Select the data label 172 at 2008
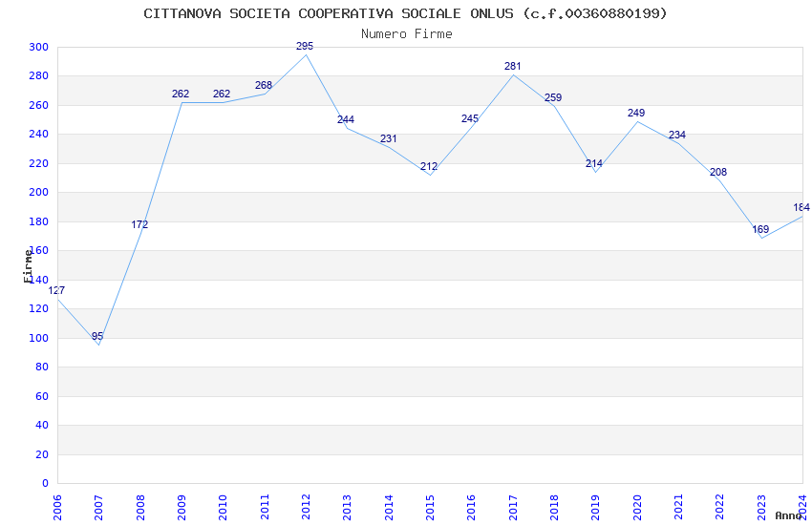 [139, 224]
